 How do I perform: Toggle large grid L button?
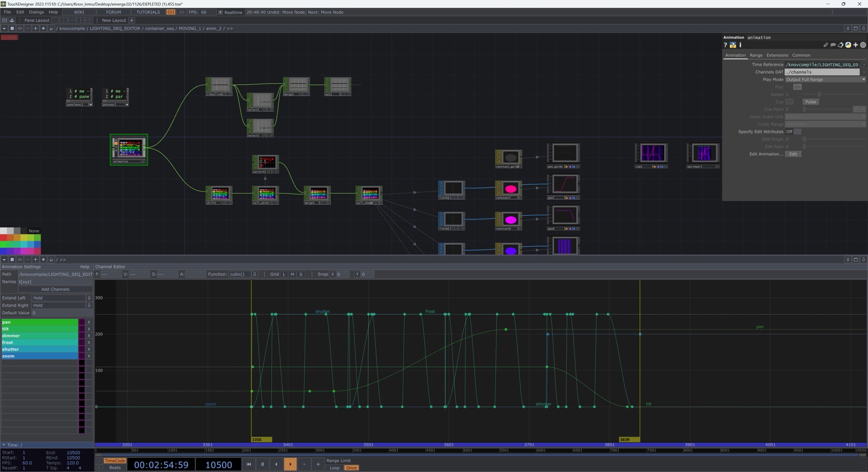point(284,275)
